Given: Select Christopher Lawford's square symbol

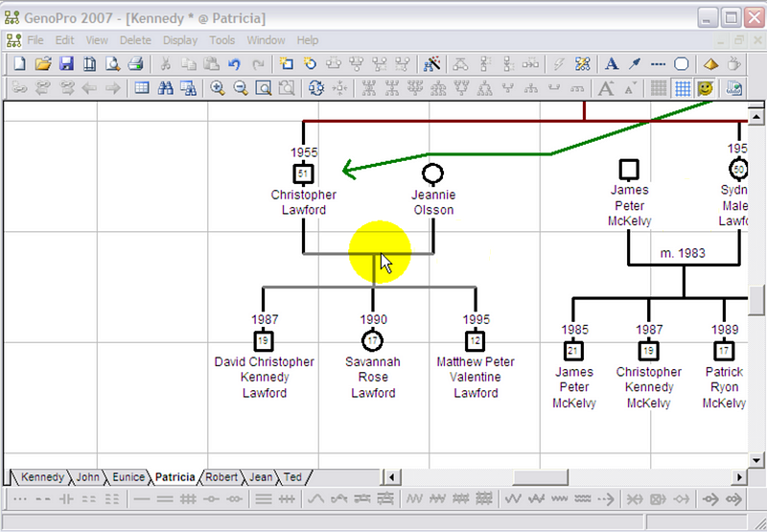Looking at the screenshot, I should click(303, 173).
